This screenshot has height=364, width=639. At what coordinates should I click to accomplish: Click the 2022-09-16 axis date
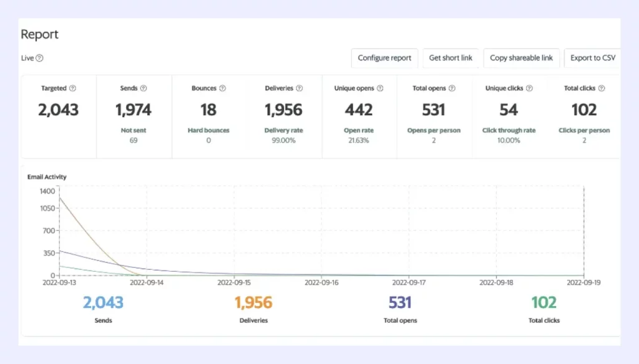[x=321, y=282]
